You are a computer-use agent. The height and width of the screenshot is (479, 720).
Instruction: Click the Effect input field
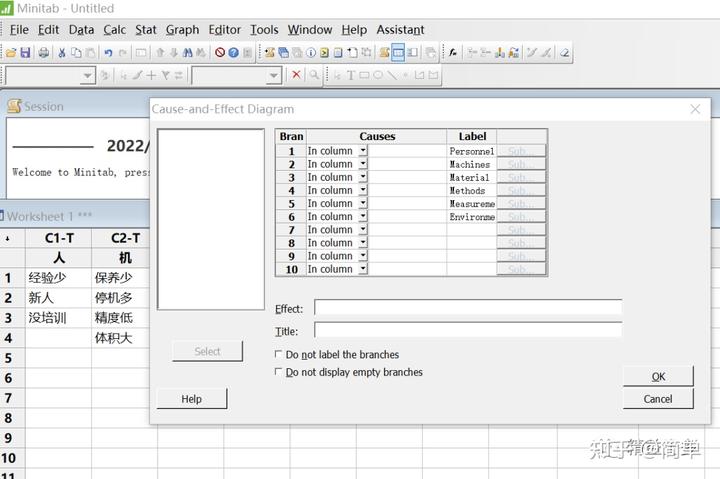pyautogui.click(x=468, y=308)
